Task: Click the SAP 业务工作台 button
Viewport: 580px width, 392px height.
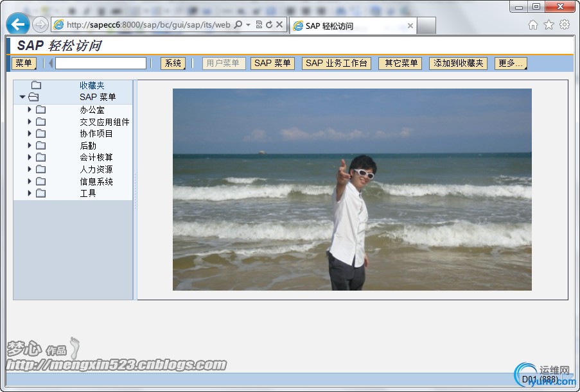Action: tap(336, 63)
